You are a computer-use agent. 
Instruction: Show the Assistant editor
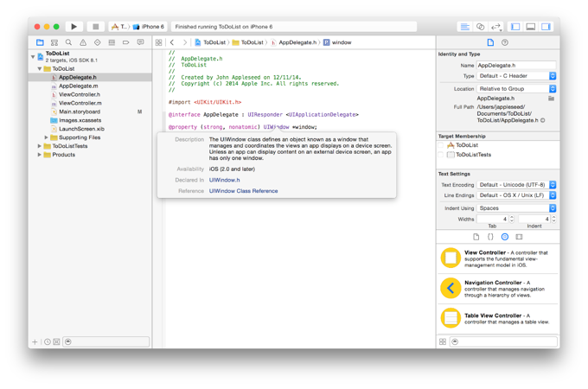coord(480,27)
